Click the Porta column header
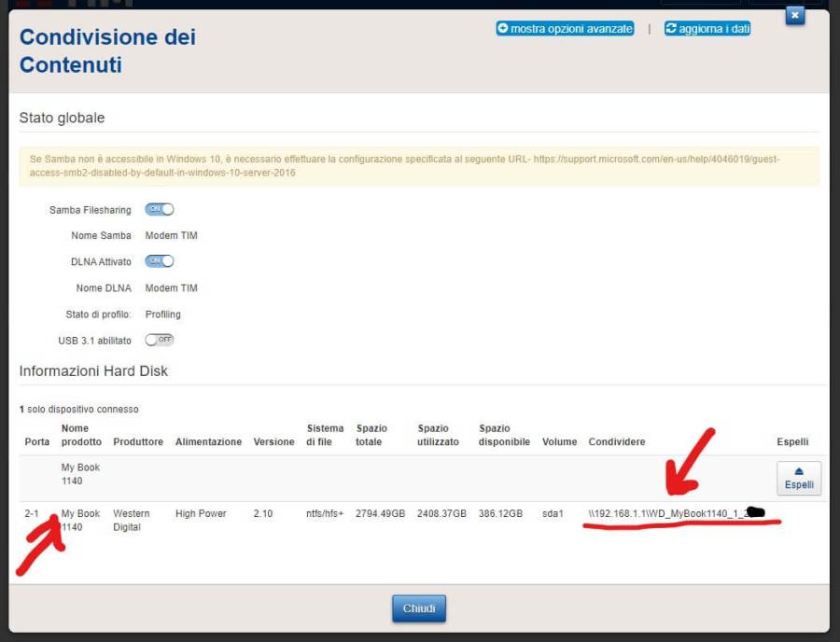This screenshot has width=840, height=642. [37, 441]
